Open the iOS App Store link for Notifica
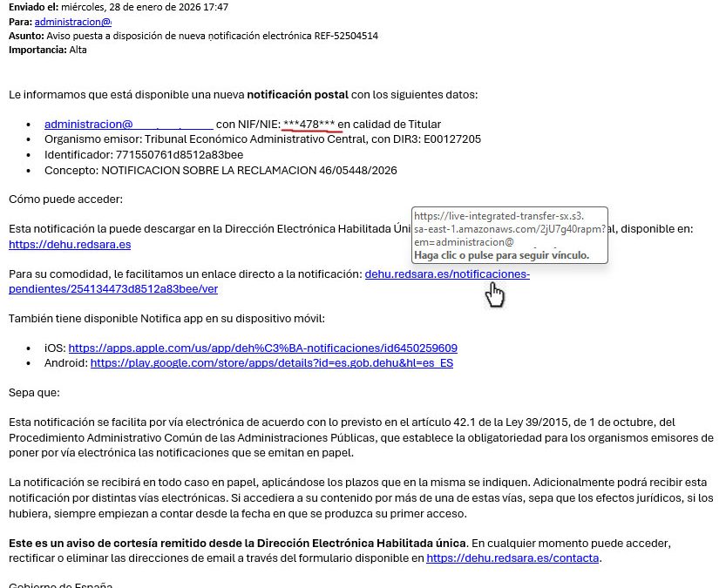 [x=261, y=348]
